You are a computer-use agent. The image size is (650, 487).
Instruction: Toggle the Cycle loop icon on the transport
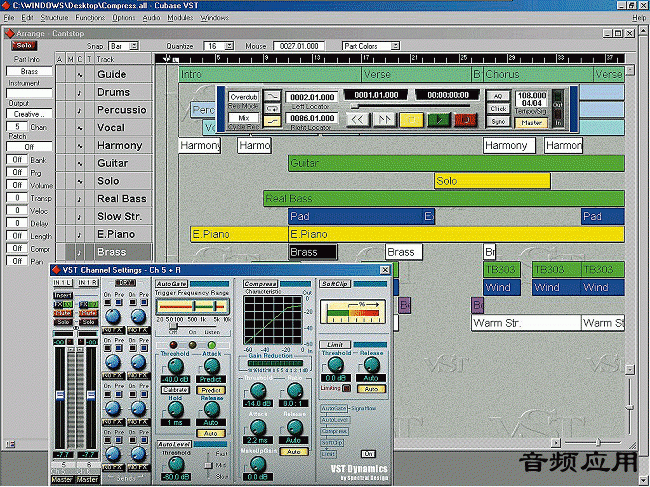tap(272, 109)
